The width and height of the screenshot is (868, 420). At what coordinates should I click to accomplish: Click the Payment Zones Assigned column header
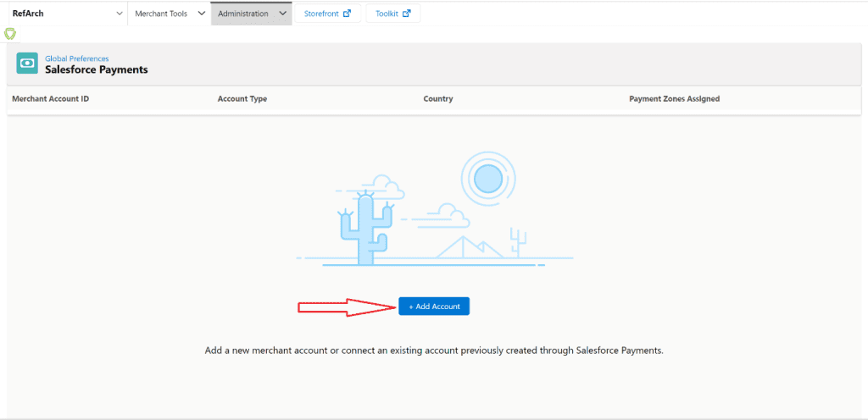pyautogui.click(x=674, y=99)
